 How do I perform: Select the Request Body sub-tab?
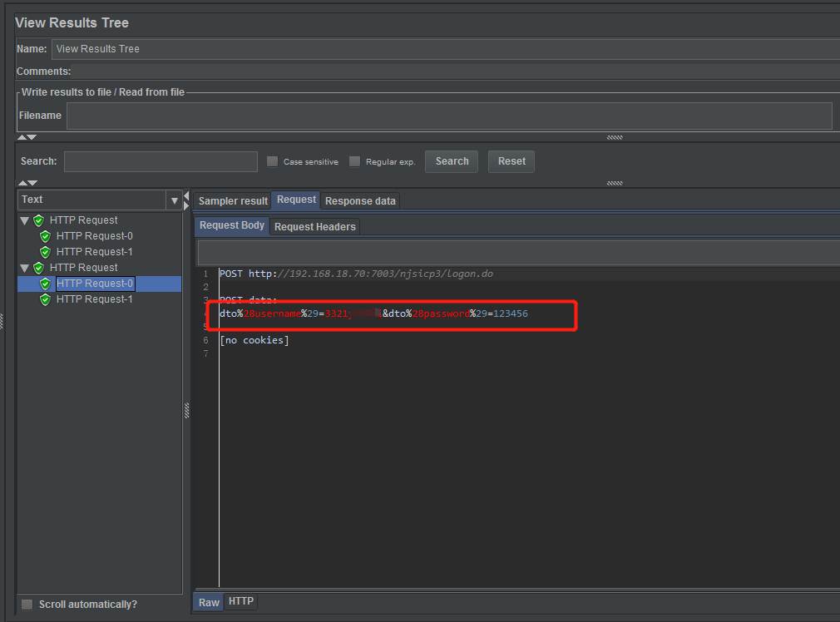[231, 225]
